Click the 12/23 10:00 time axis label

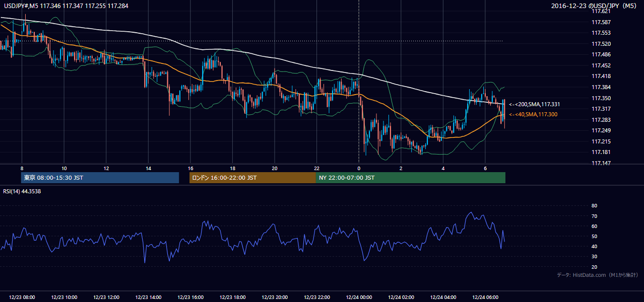coord(64,297)
